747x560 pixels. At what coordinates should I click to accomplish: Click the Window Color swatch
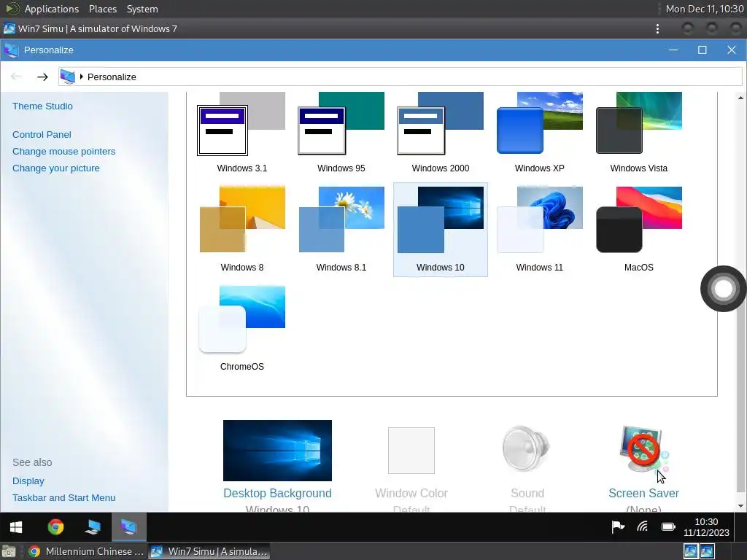tap(411, 451)
